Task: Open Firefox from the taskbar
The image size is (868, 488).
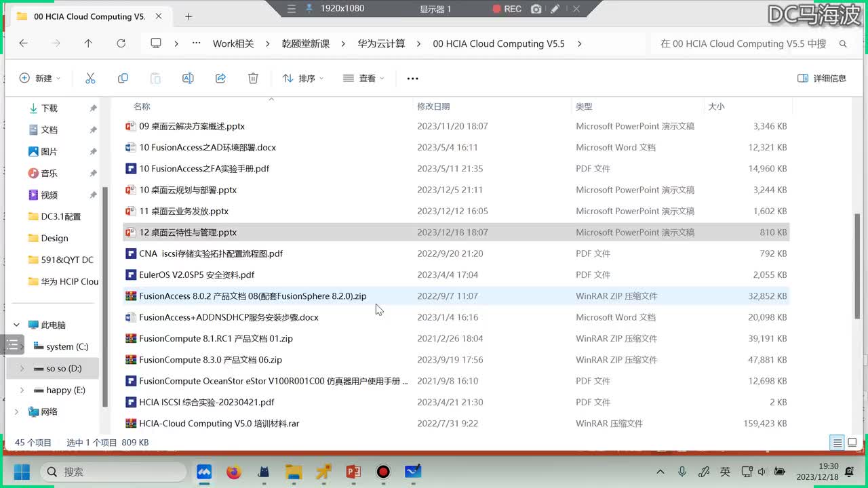Action: pos(234,472)
